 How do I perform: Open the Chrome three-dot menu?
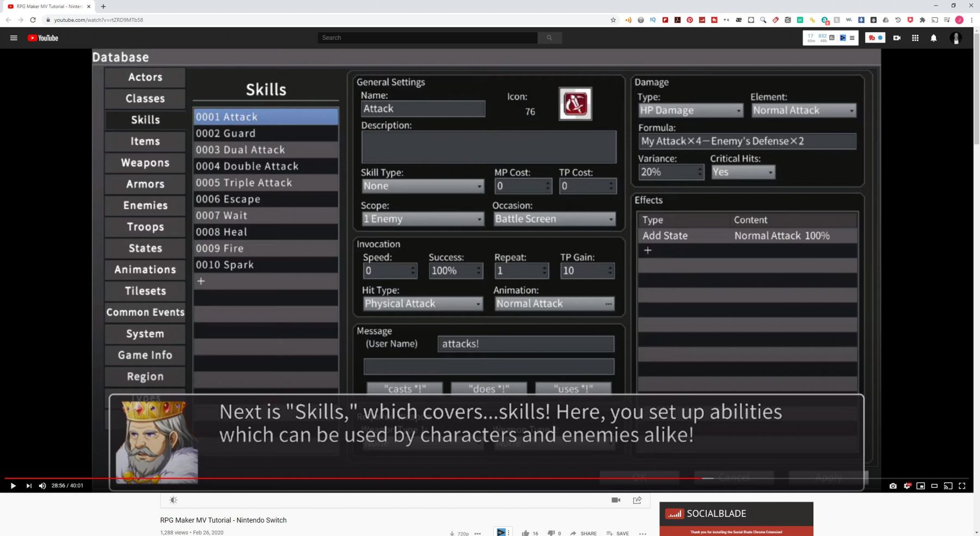click(x=971, y=20)
